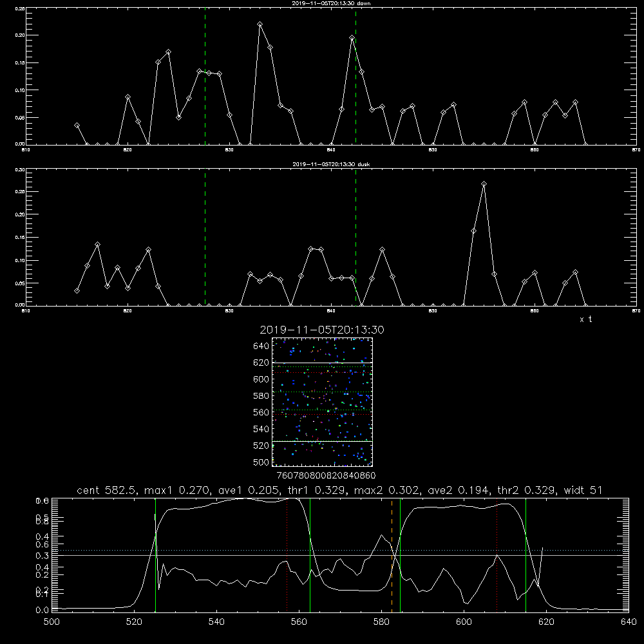This screenshot has height=644, width=644.
Task: Click the red dotted line near 557 in bottom plot
Action: 287,555
